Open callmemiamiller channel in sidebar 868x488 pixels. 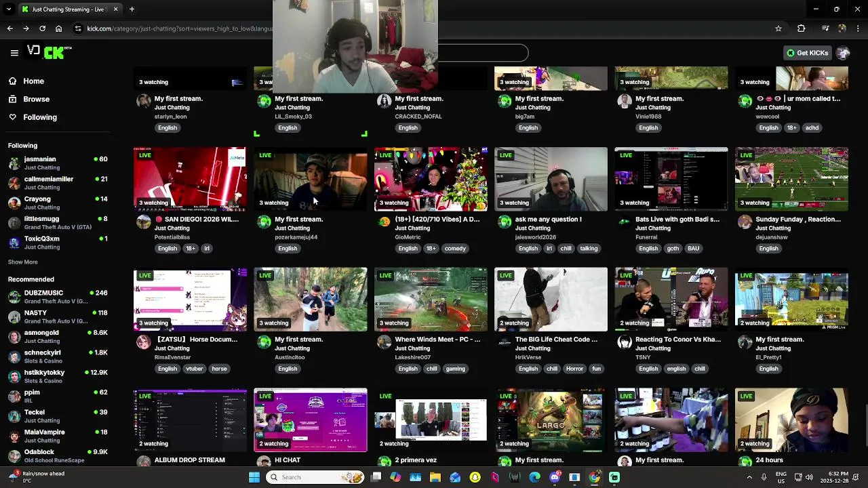pyautogui.click(x=58, y=183)
